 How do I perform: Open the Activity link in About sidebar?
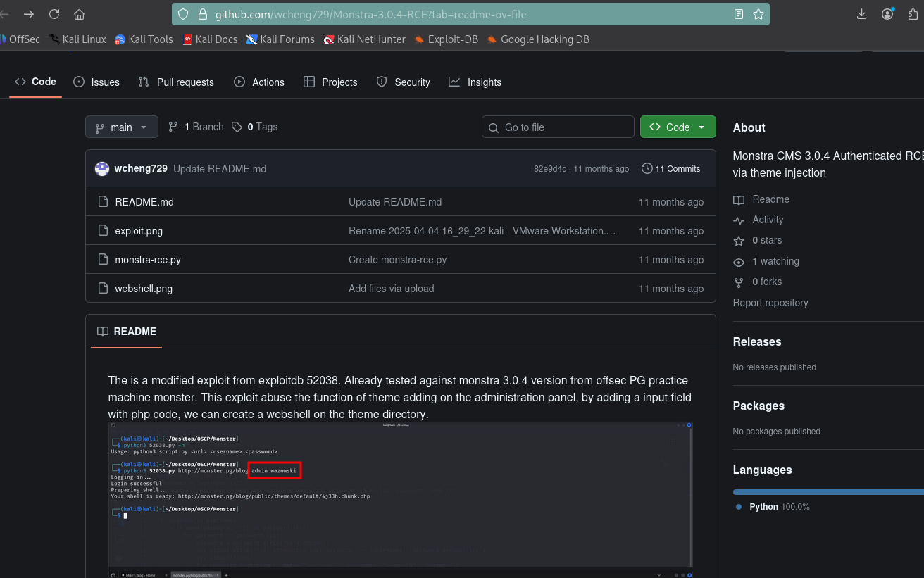tap(758, 220)
